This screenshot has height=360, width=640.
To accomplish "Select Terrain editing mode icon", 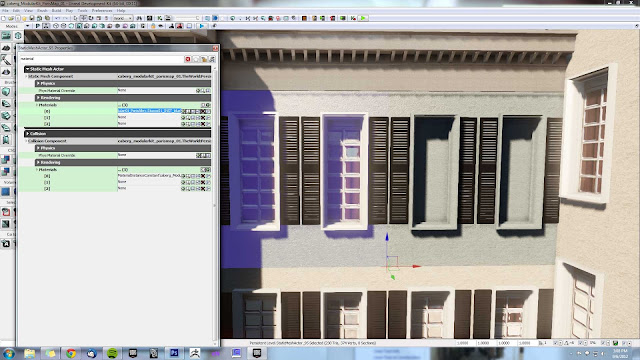I will [x=6, y=48].
